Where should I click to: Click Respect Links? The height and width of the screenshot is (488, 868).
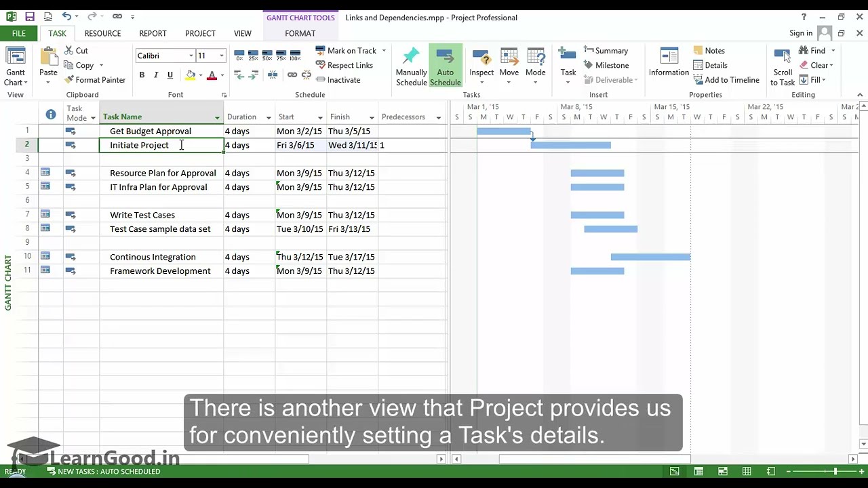tap(344, 65)
